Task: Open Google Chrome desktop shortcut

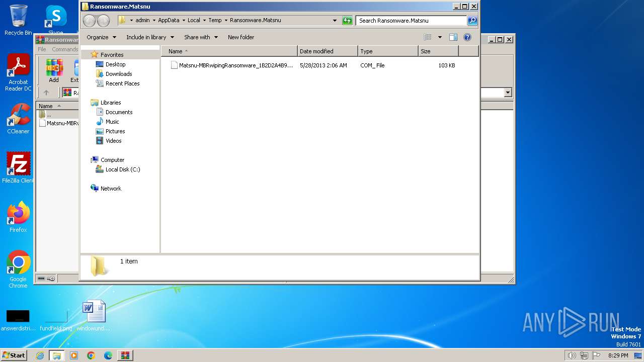Action: pos(18,269)
